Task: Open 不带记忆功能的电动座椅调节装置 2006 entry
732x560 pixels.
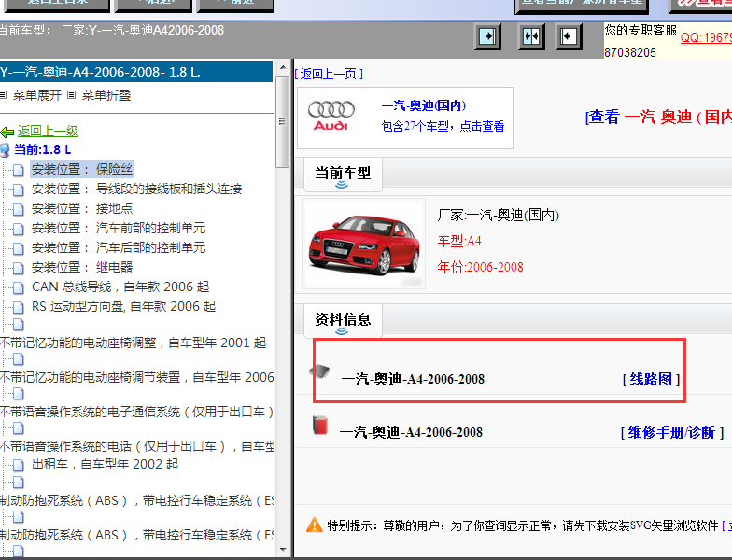Action: pyautogui.click(x=137, y=377)
